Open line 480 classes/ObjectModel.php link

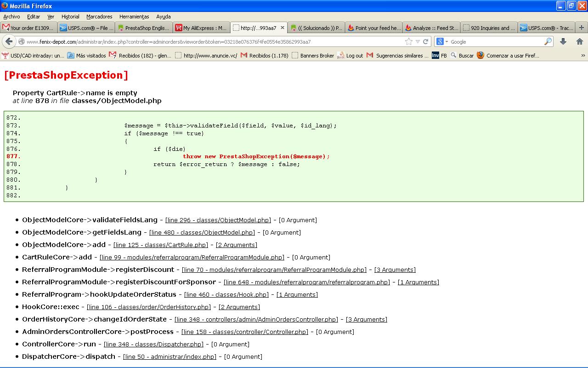coord(202,233)
